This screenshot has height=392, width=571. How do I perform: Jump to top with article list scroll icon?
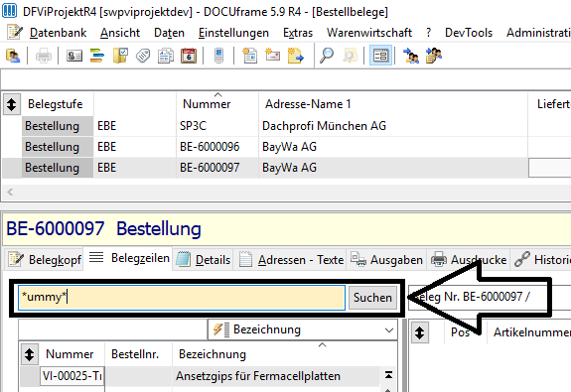pyautogui.click(x=388, y=374)
